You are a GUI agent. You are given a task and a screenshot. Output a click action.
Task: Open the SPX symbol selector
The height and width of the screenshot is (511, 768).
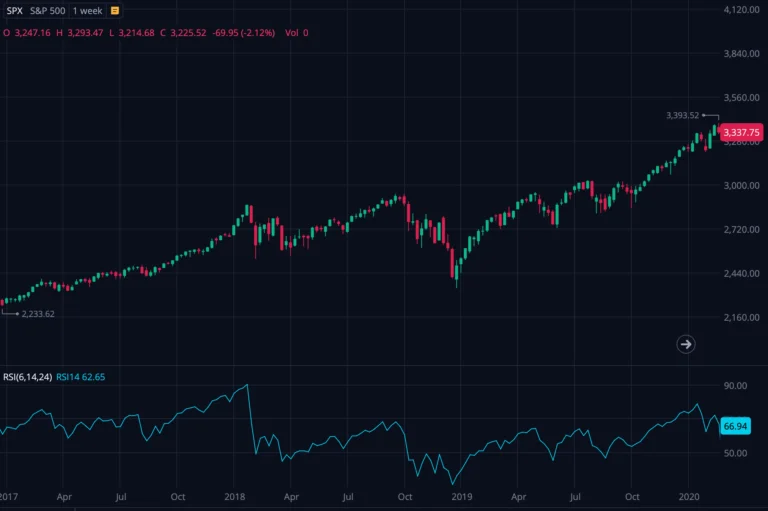pos(13,11)
